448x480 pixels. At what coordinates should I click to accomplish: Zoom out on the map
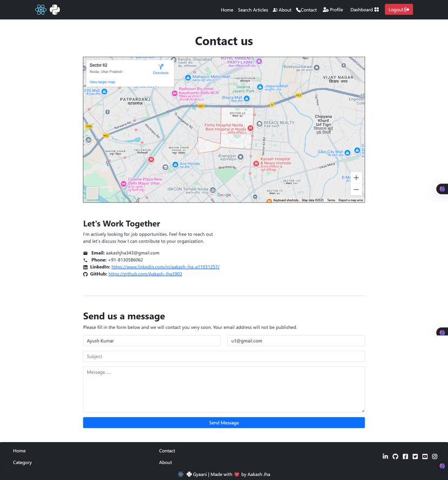[x=356, y=189]
